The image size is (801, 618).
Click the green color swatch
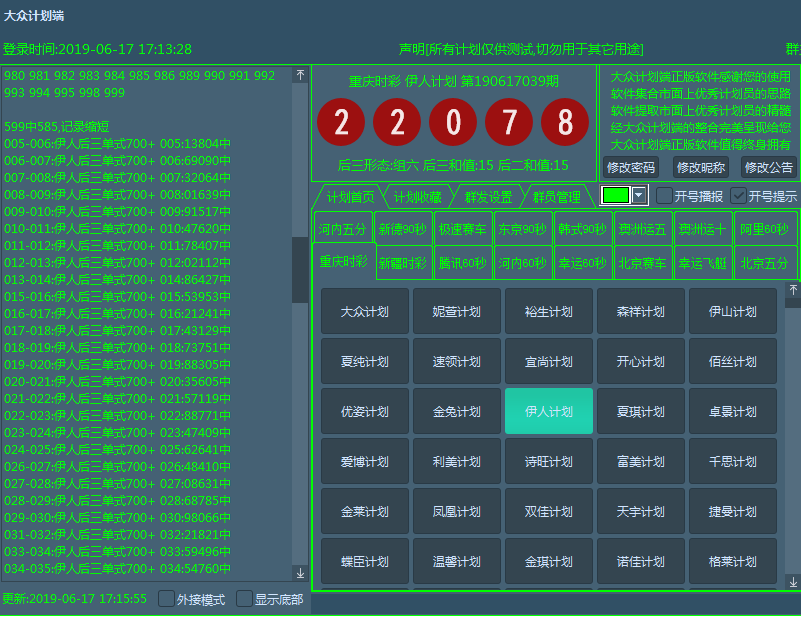coord(615,195)
